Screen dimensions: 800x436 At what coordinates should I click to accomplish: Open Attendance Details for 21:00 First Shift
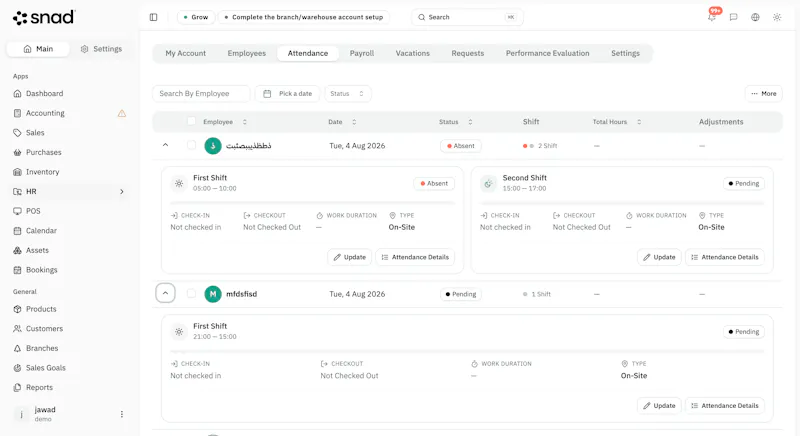coord(724,405)
